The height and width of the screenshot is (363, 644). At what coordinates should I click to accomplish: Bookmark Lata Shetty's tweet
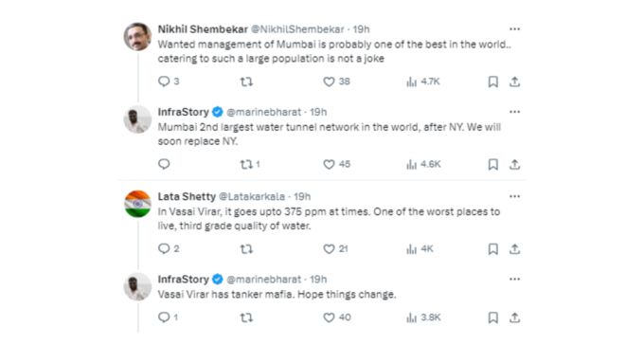point(493,249)
